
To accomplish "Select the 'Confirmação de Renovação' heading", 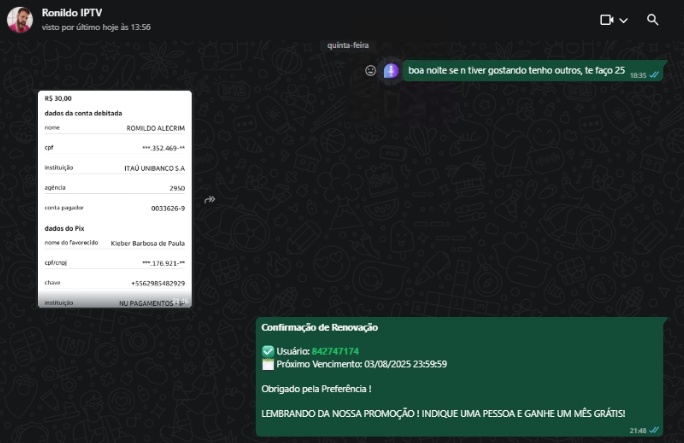I will [x=319, y=327].
